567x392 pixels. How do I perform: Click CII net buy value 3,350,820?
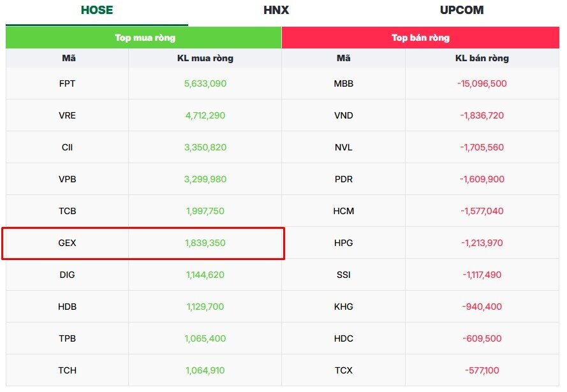pyautogui.click(x=205, y=147)
